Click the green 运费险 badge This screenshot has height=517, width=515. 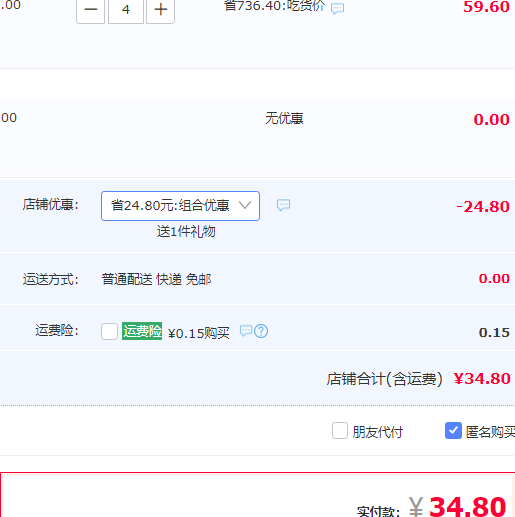click(142, 331)
